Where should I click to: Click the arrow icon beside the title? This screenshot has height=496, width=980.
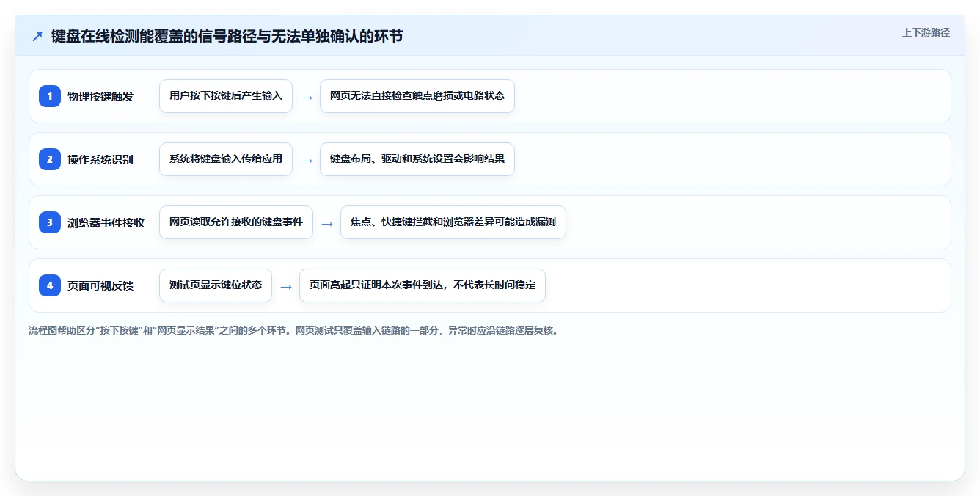[37, 37]
